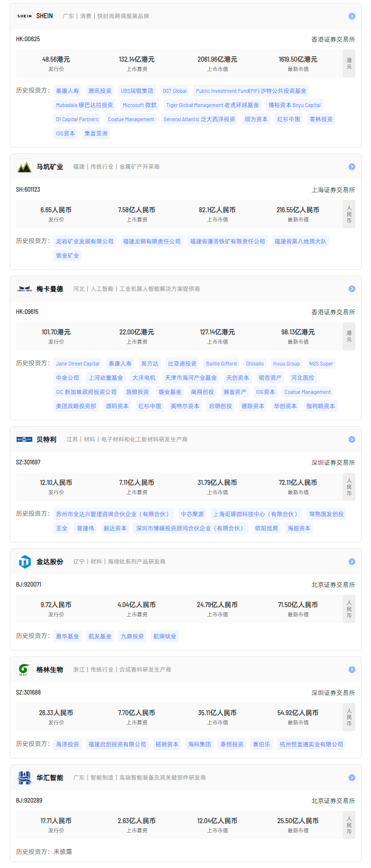Viewport: 371px width, 868px height.
Task: Toggle 贝特利 currency 人民币 switch
Action: point(349,487)
